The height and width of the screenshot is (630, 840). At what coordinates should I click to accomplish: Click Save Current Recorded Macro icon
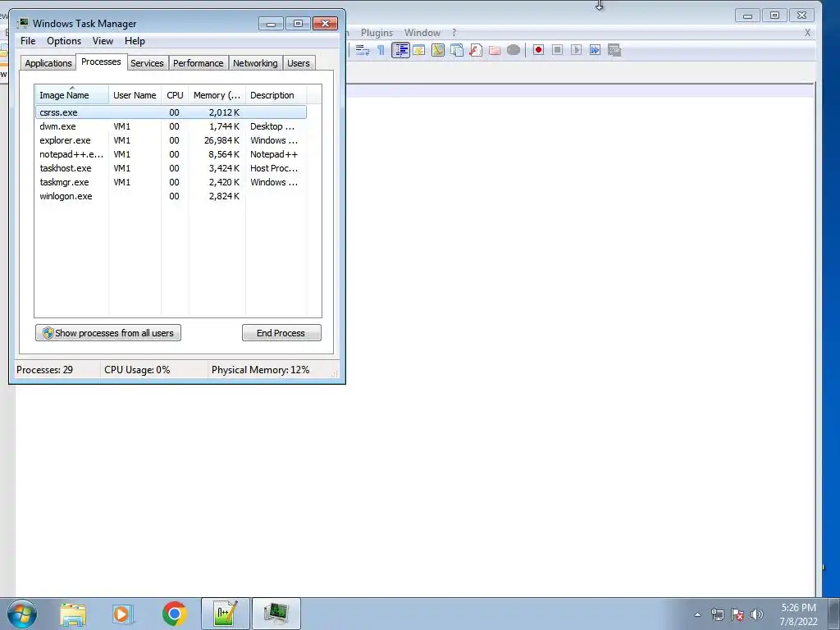[614, 50]
